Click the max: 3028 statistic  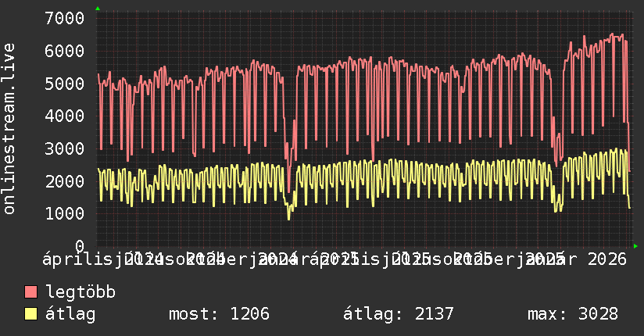[x=573, y=314]
